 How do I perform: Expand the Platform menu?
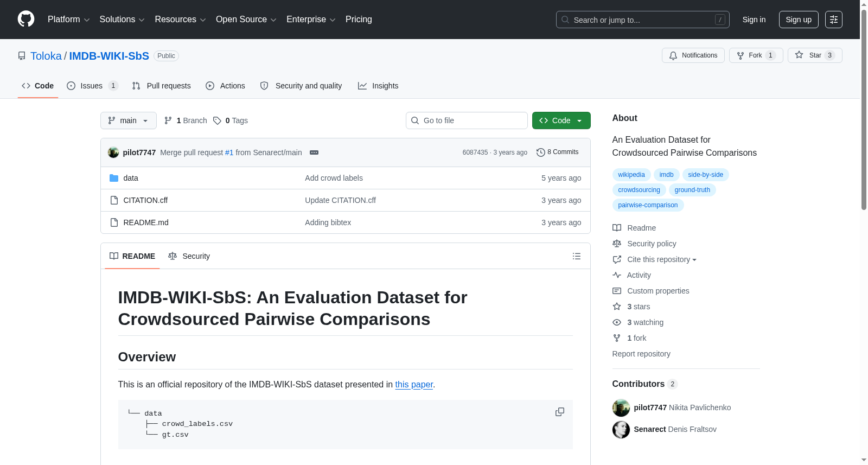tap(68, 20)
